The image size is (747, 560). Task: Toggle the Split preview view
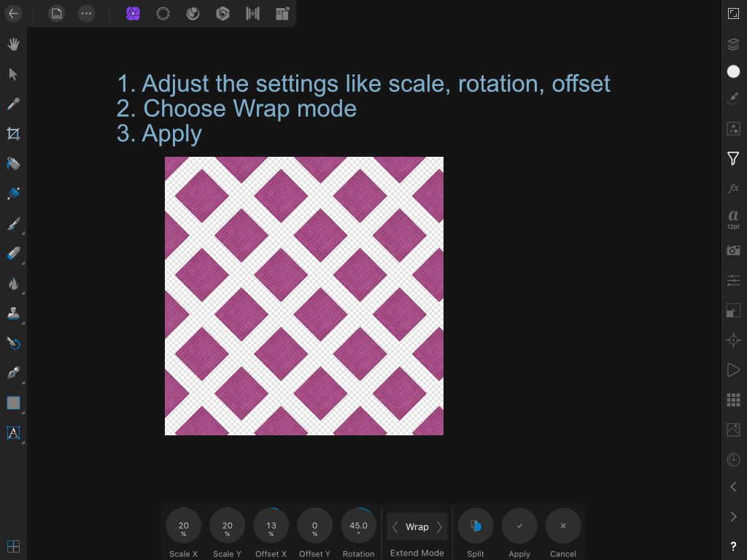pyautogui.click(x=476, y=526)
